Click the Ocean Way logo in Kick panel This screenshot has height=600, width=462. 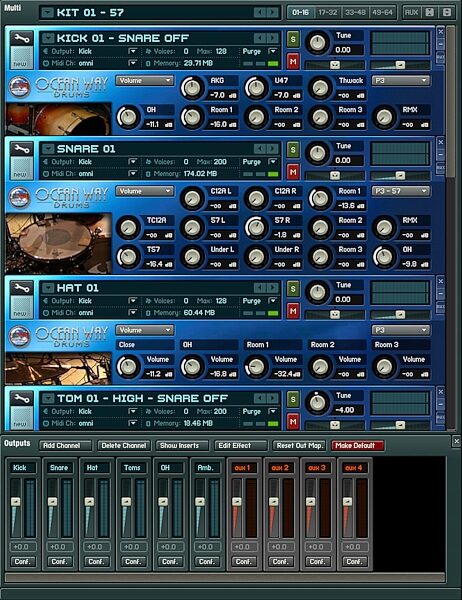pos(20,87)
